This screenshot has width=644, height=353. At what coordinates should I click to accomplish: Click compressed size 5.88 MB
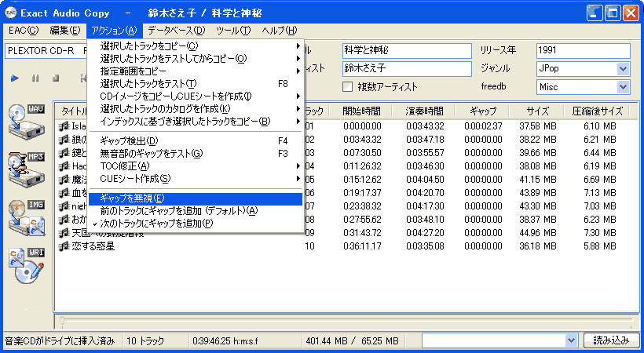(600, 246)
